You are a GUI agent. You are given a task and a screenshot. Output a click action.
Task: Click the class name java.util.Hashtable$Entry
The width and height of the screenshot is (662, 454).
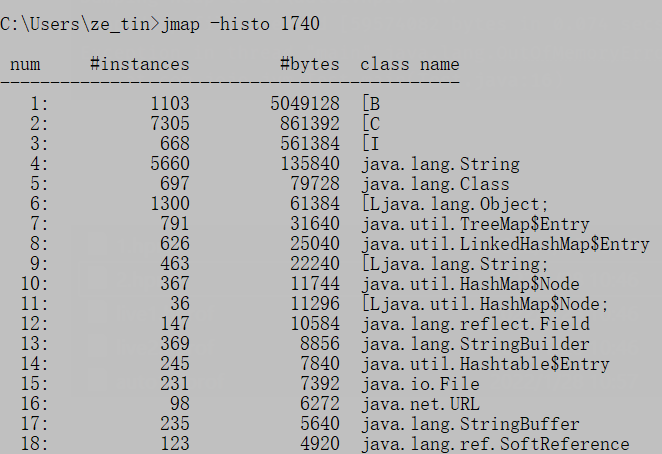coord(486,364)
